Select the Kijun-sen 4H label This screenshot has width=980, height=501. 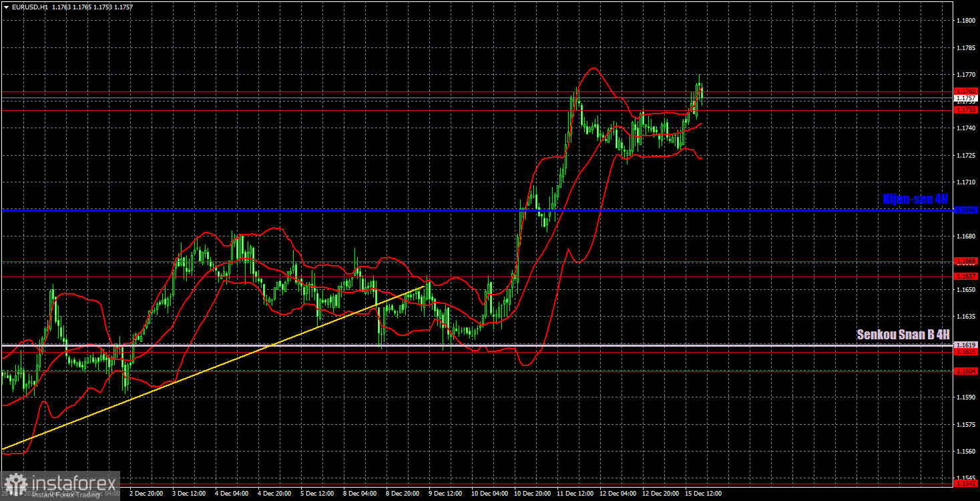point(915,199)
